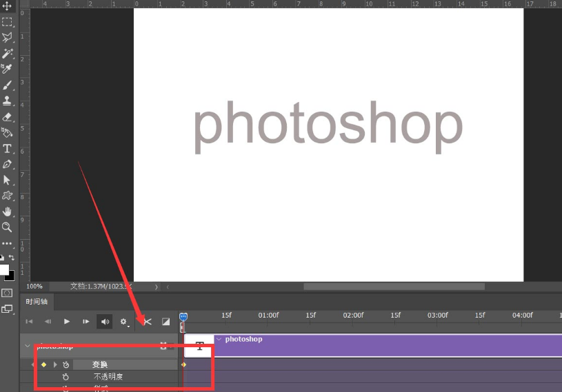
Task: Select the Horizontal Type tool
Action: click(x=8, y=149)
